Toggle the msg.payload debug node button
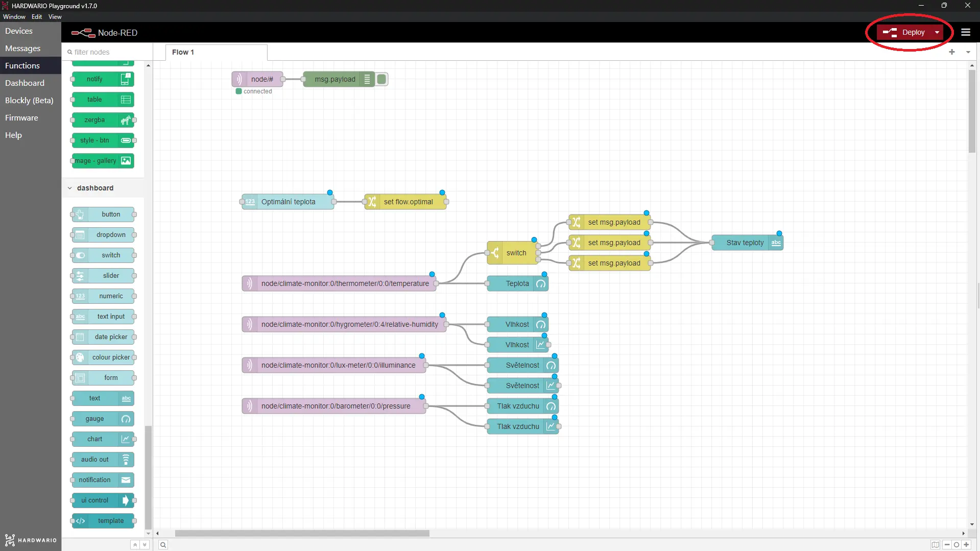980x551 pixels. [x=381, y=79]
